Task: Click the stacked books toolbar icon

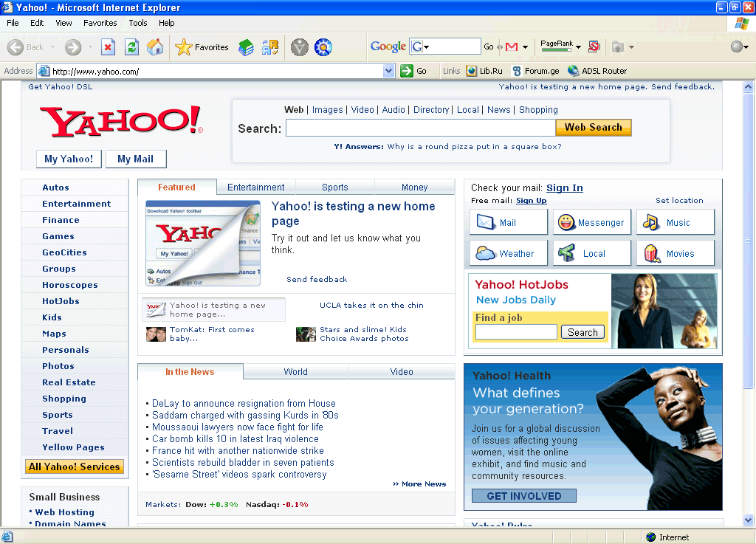Action: [x=247, y=47]
